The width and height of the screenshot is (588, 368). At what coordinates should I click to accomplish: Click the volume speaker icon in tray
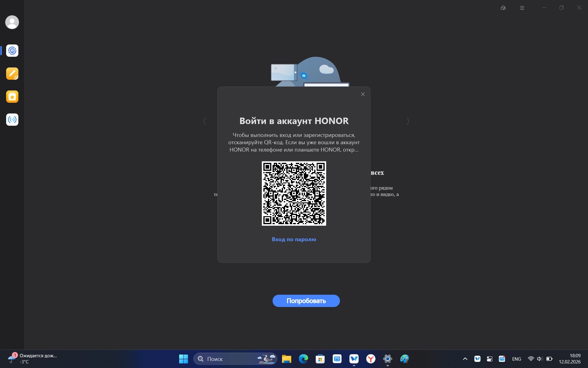pos(540,359)
